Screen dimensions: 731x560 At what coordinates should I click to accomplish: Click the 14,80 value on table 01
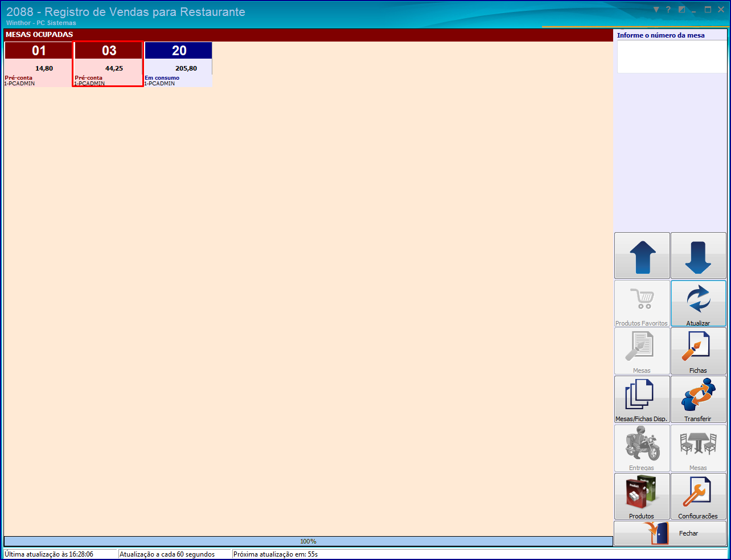[x=44, y=68]
